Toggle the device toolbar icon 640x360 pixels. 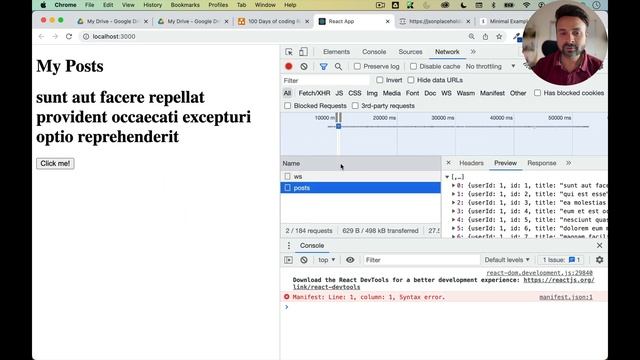click(x=303, y=52)
